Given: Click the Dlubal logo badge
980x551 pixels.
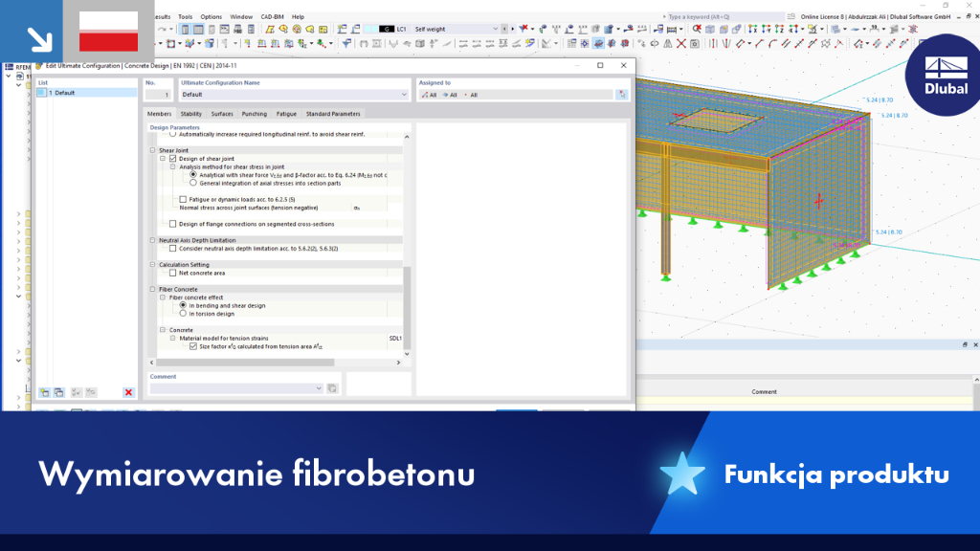Looking at the screenshot, I should coord(945,77).
